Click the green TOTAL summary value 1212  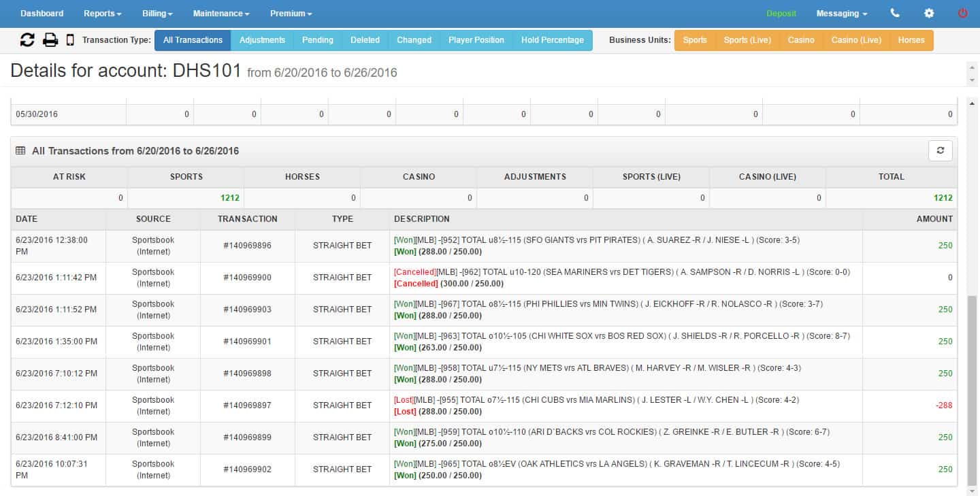pyautogui.click(x=943, y=198)
